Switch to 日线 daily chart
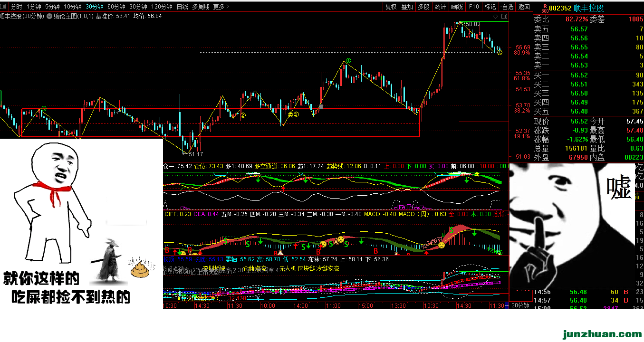Viewport: 644px width, 342px height. click(182, 7)
